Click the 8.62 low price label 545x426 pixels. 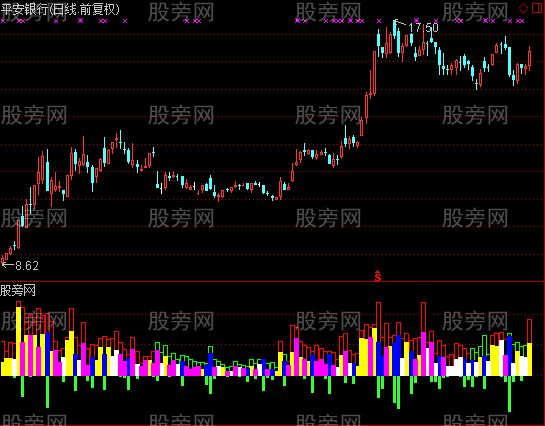[x=27, y=266]
